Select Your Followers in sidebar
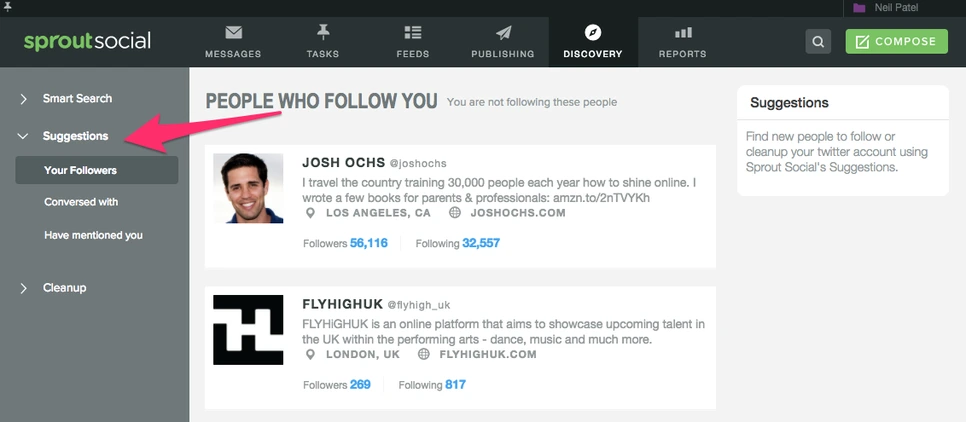The width and height of the screenshot is (966, 422). (x=81, y=170)
